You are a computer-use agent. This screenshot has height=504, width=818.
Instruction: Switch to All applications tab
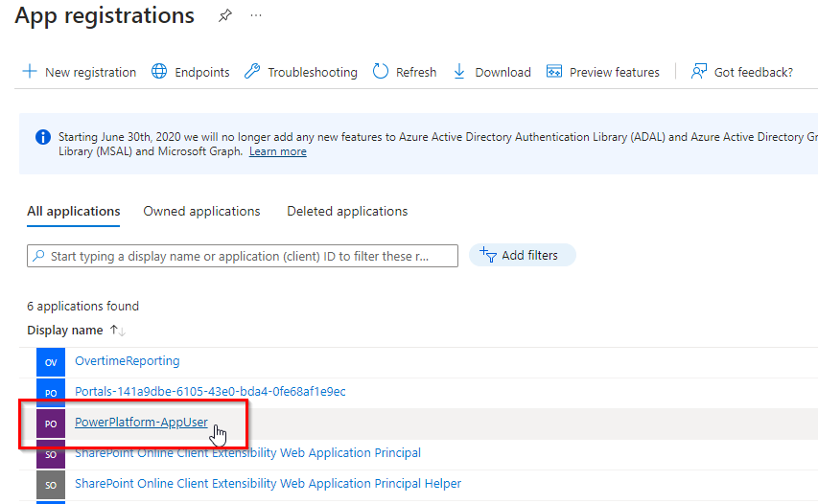(x=74, y=211)
